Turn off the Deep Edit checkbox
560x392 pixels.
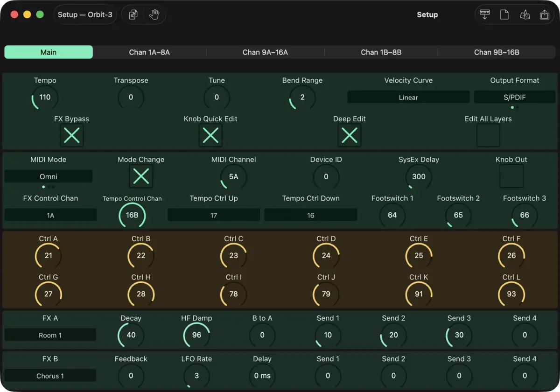pyautogui.click(x=350, y=136)
